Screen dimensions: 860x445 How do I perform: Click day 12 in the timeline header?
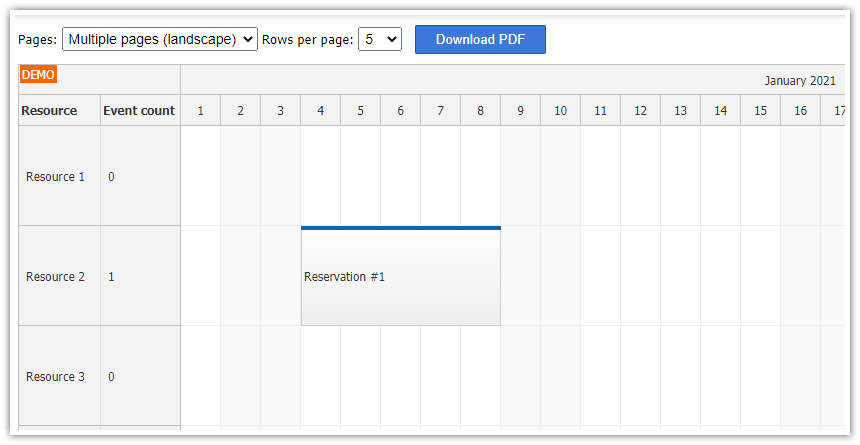click(640, 110)
